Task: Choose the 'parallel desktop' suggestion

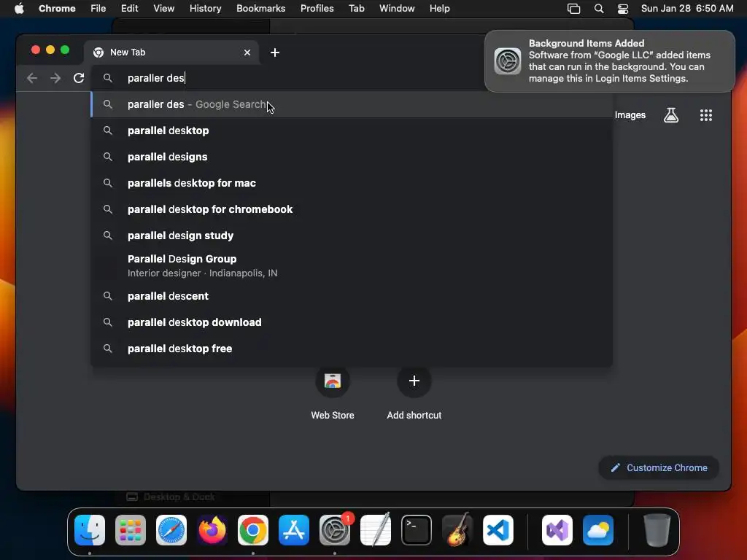Action: coord(352,131)
